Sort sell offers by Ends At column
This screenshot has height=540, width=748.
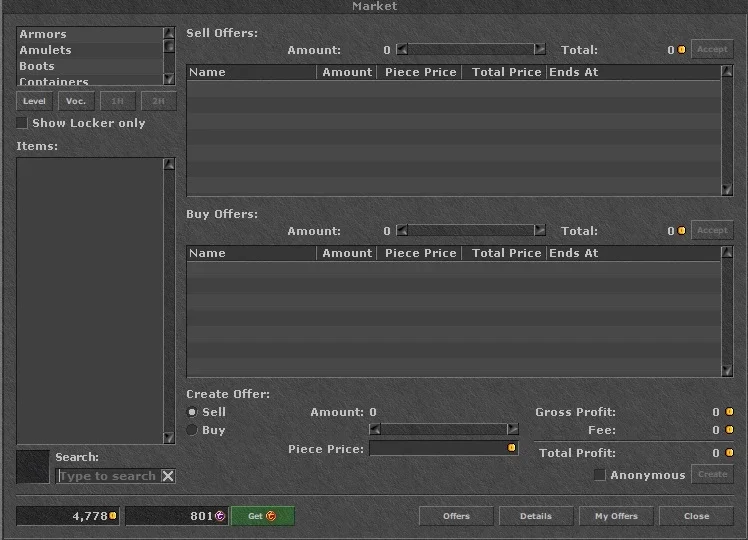click(633, 73)
